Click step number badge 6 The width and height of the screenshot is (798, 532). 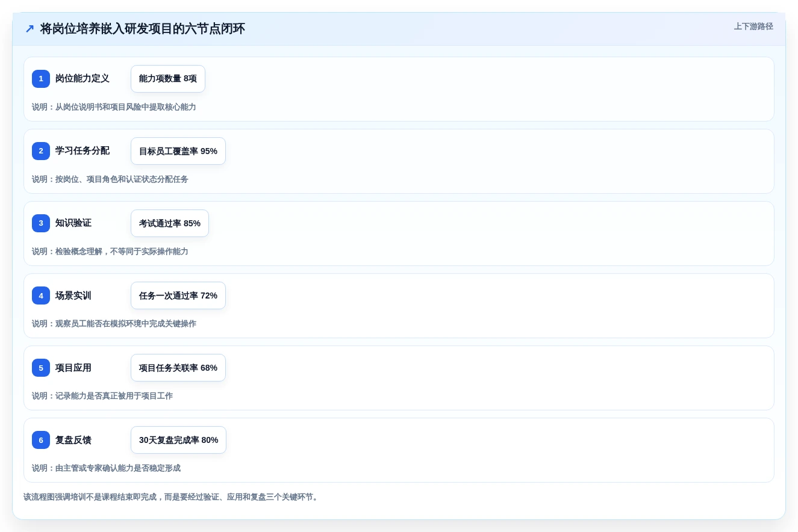point(41,440)
